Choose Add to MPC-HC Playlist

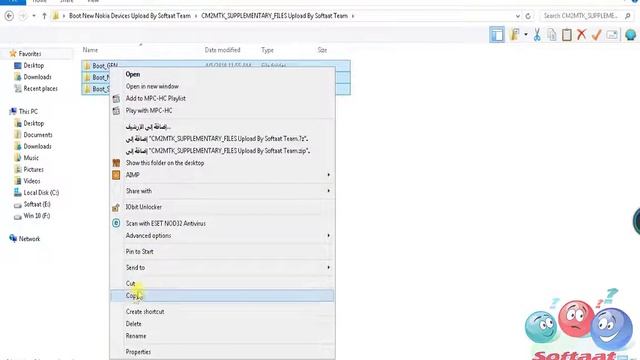[x=222, y=98]
